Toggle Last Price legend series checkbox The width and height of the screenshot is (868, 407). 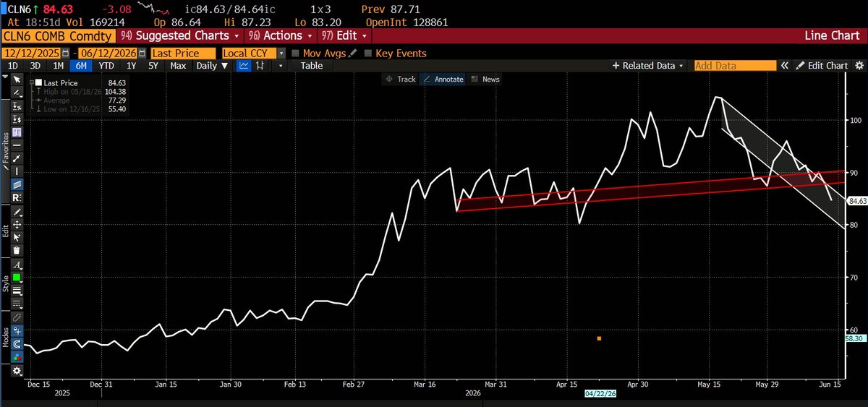point(38,83)
